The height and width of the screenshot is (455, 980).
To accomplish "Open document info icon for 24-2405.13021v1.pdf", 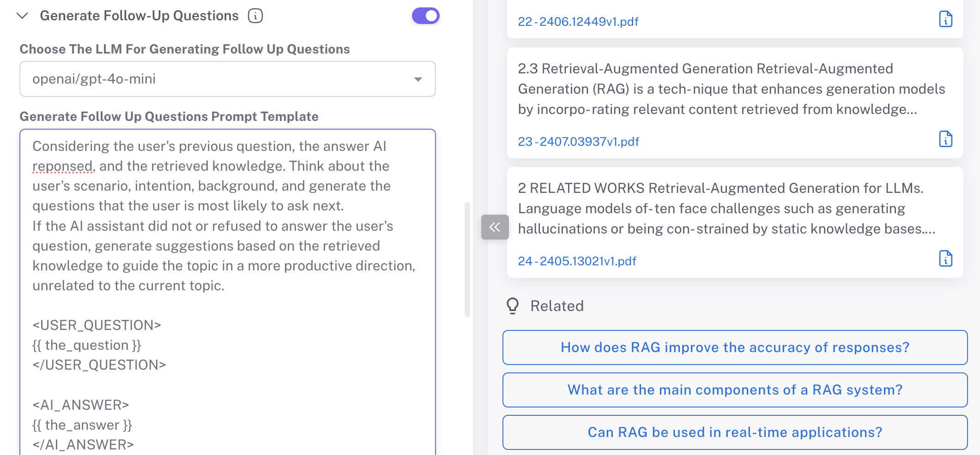I will (x=945, y=259).
